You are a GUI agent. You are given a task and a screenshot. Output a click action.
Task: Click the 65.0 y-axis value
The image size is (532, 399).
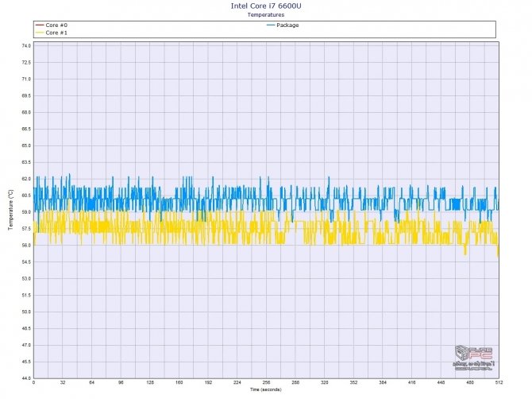coord(26,145)
